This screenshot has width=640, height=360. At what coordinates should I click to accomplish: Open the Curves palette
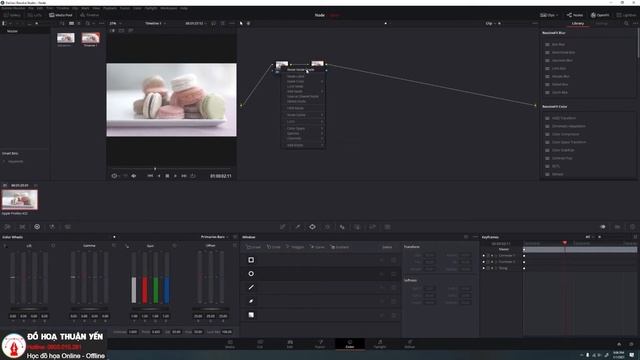[x=282, y=227]
